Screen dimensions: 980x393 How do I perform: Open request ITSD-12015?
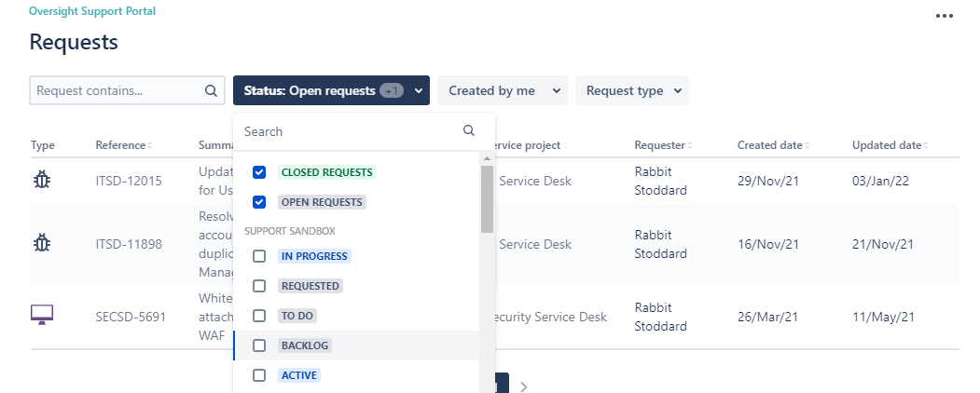coord(129,181)
